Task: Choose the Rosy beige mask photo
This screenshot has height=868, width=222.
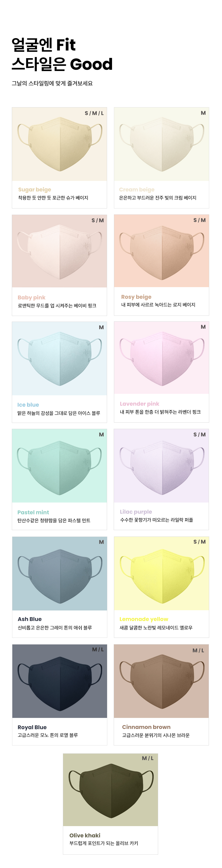Action: tap(161, 251)
